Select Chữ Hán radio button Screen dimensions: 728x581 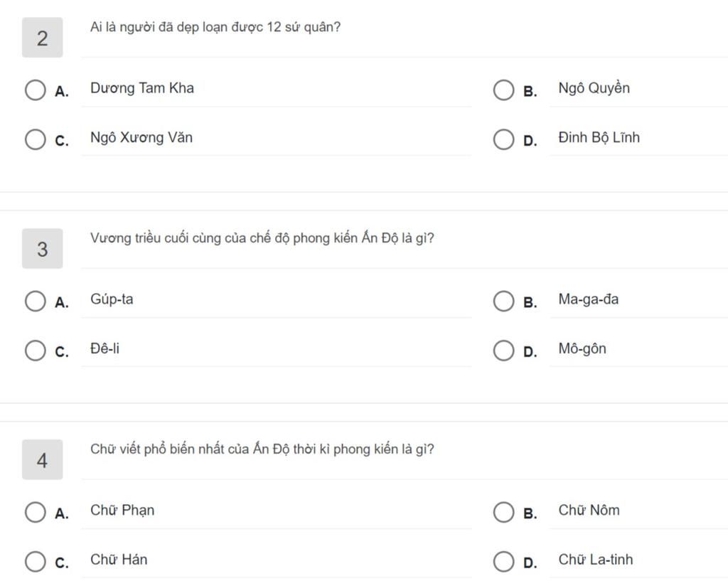[x=36, y=562]
